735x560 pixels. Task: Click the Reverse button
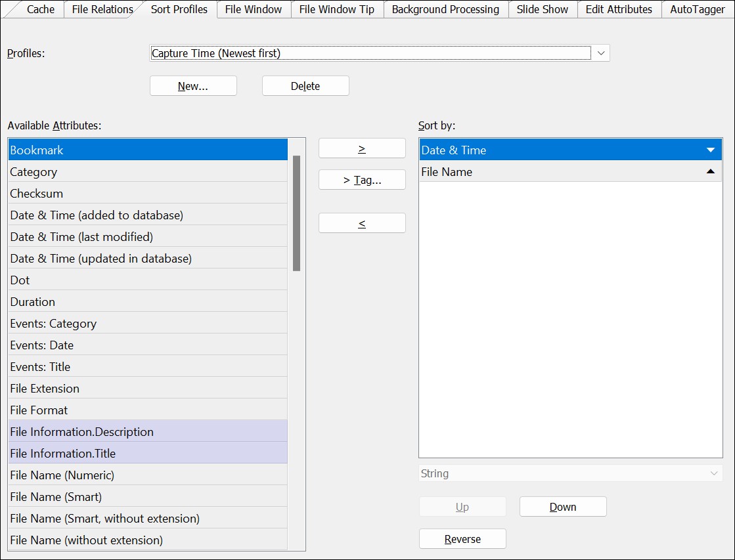pos(462,538)
